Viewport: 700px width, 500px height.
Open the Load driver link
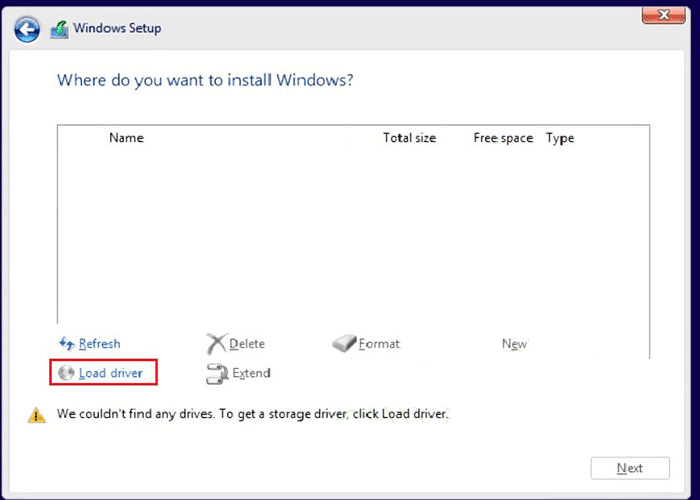tap(111, 373)
